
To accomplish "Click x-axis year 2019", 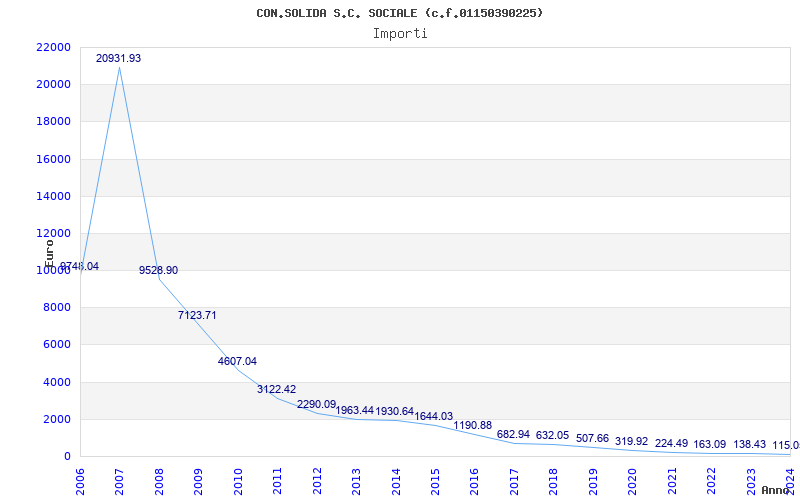I will [592, 481].
